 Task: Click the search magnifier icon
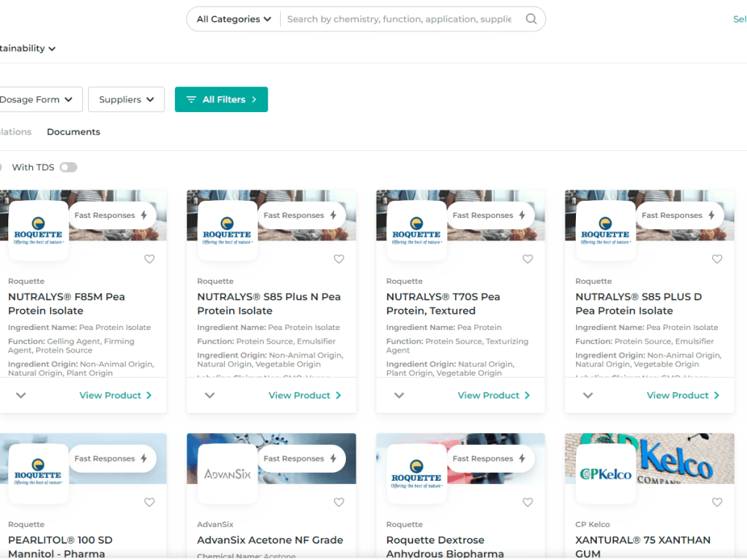click(x=530, y=19)
